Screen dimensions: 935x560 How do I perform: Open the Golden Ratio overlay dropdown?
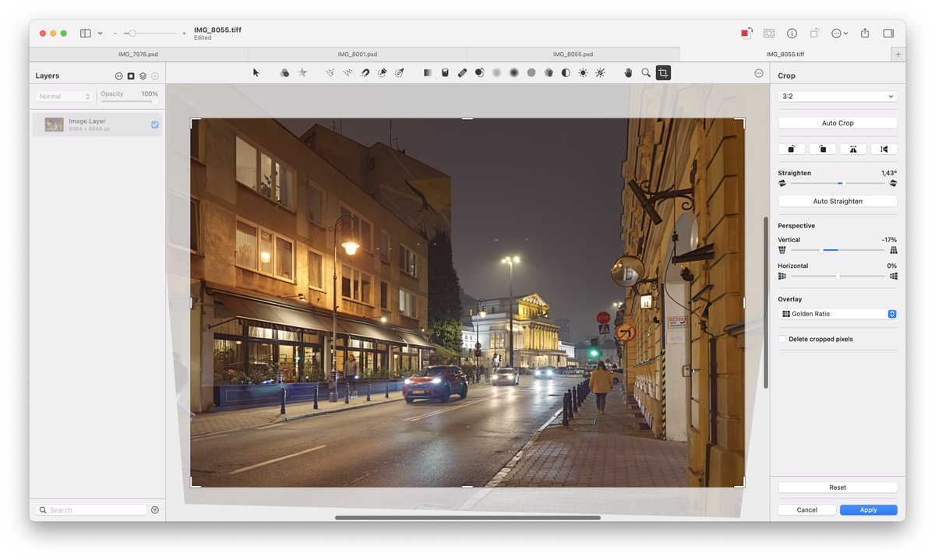click(x=838, y=314)
